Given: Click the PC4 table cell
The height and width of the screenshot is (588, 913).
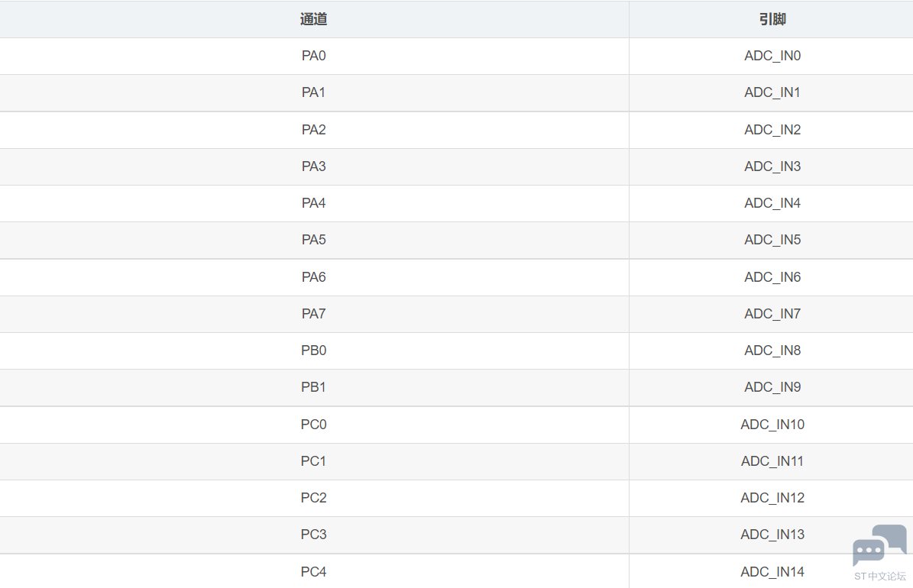Looking at the screenshot, I should pyautogui.click(x=314, y=571).
